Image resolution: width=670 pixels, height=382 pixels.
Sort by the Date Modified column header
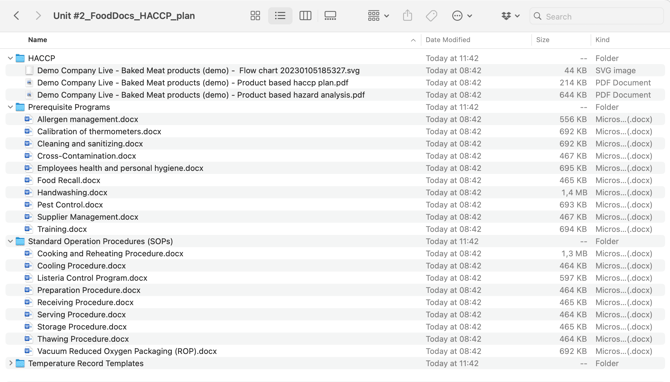pos(448,40)
